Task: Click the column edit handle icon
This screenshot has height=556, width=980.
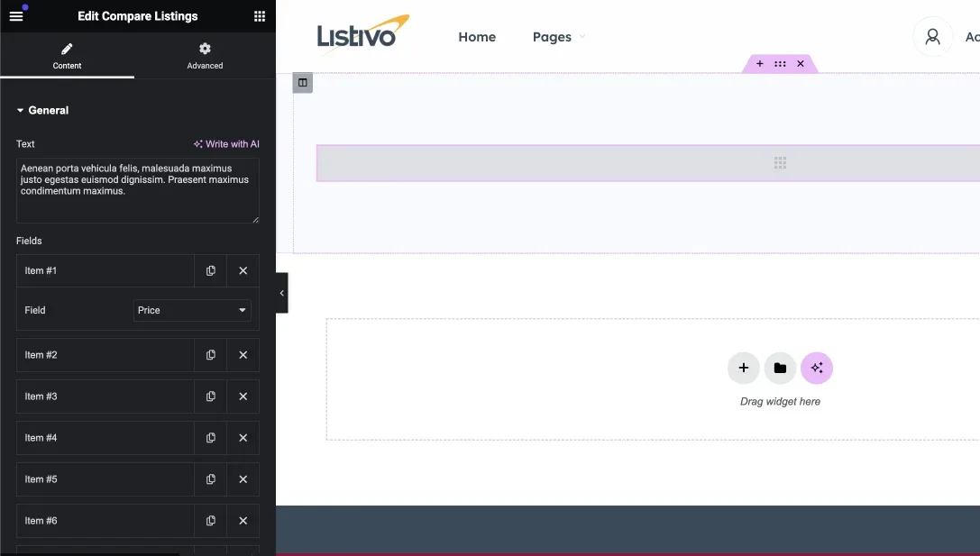Action: (303, 83)
